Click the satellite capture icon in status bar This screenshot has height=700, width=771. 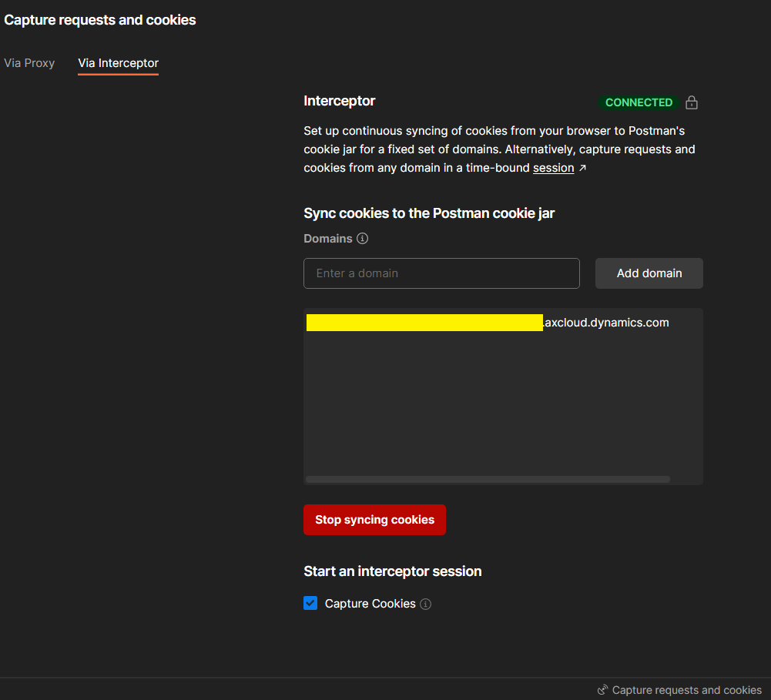point(602,690)
